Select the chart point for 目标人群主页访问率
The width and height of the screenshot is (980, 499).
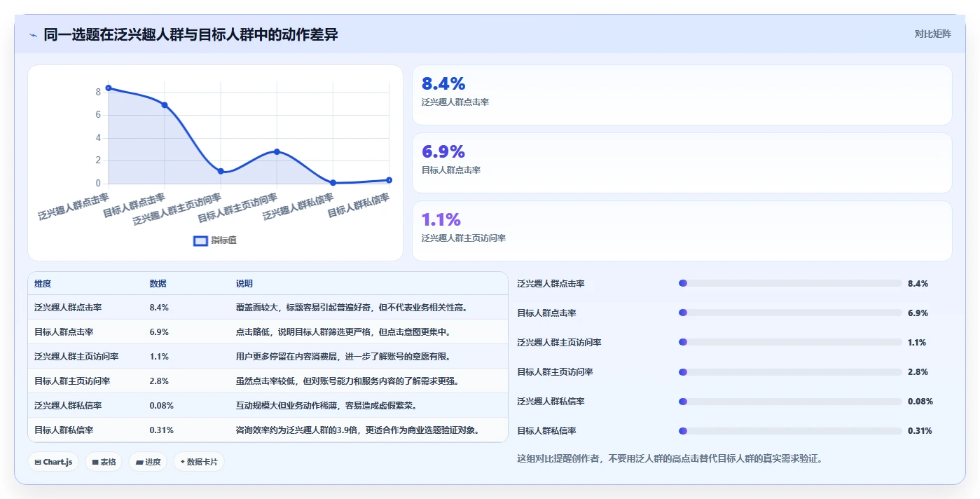pyautogui.click(x=277, y=151)
